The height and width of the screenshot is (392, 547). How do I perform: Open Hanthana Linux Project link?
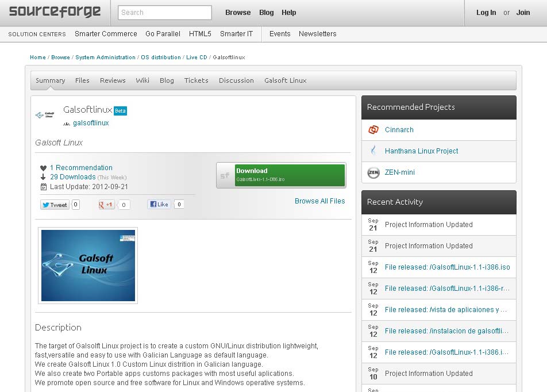[421, 151]
